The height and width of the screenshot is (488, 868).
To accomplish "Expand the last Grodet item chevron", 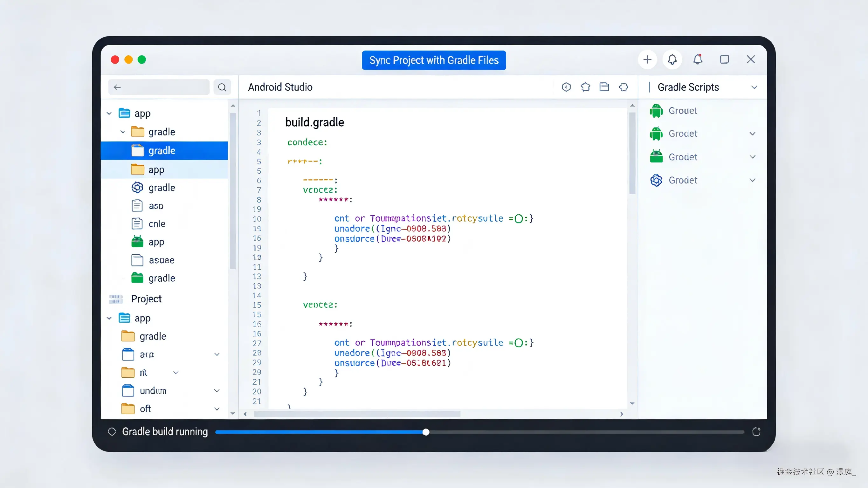I will click(752, 180).
